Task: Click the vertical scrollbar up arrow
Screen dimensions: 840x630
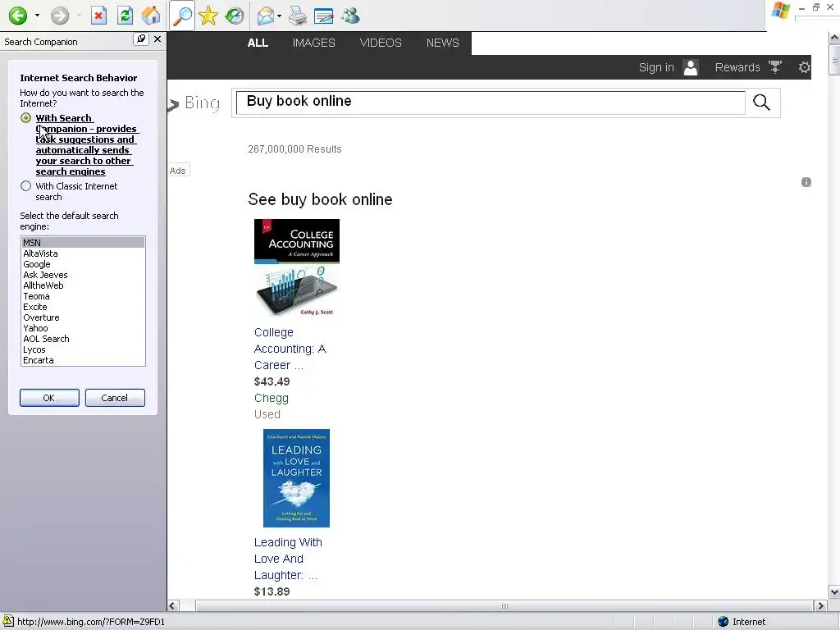Action: point(834,38)
